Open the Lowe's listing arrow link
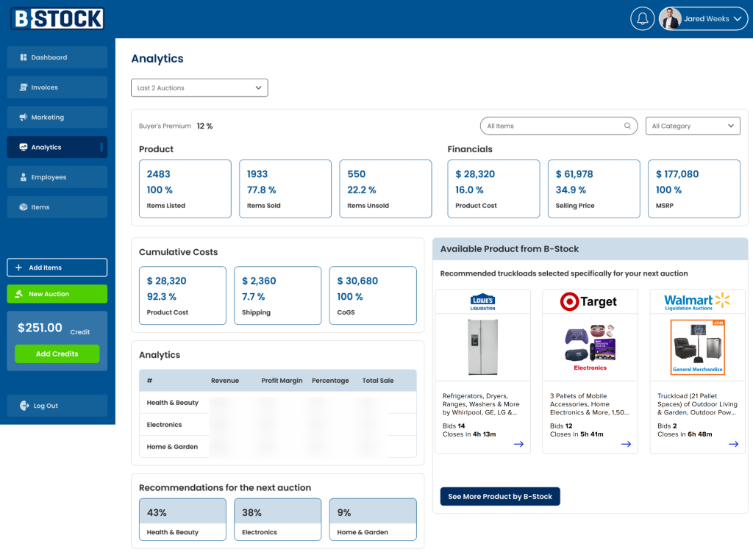753x560 pixels. (x=518, y=444)
